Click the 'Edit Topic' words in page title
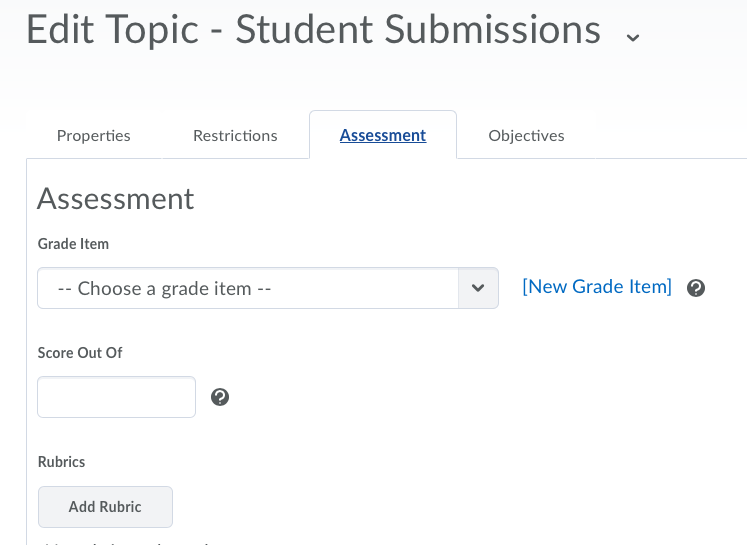 pyautogui.click(x=112, y=31)
